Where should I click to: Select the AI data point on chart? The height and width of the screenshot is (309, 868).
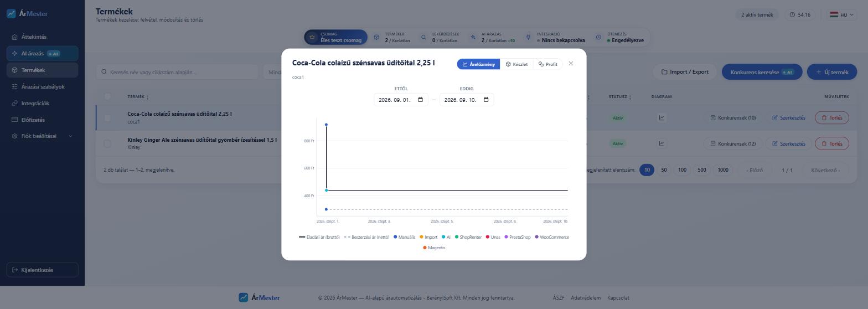(327, 190)
